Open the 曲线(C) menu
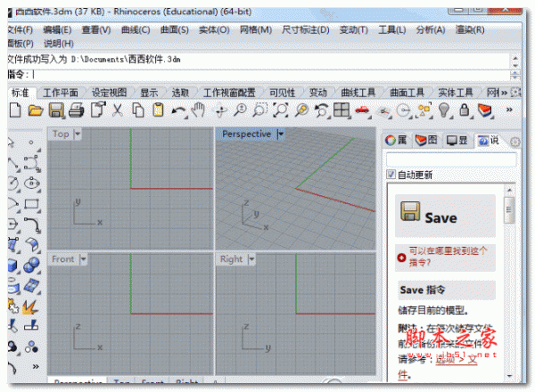 pos(136,29)
